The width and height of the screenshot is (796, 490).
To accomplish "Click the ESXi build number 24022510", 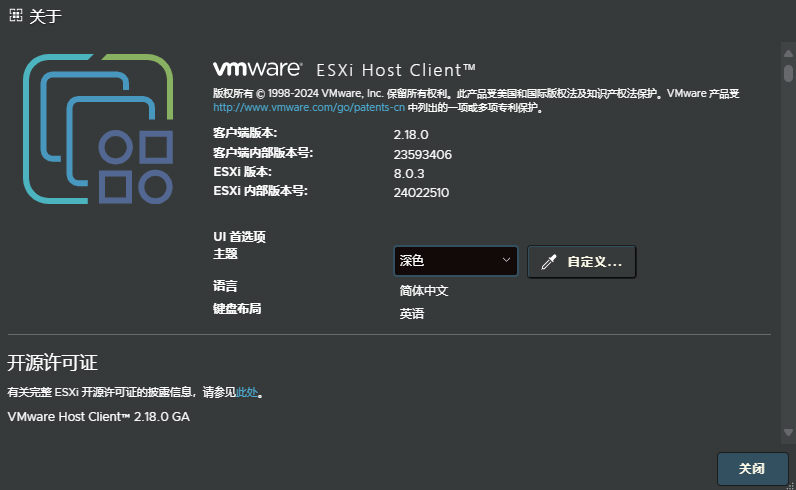I will pos(421,192).
